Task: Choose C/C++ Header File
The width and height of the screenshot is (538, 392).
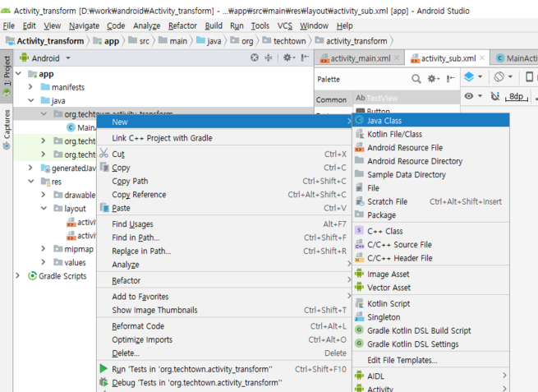Action: [430, 258]
